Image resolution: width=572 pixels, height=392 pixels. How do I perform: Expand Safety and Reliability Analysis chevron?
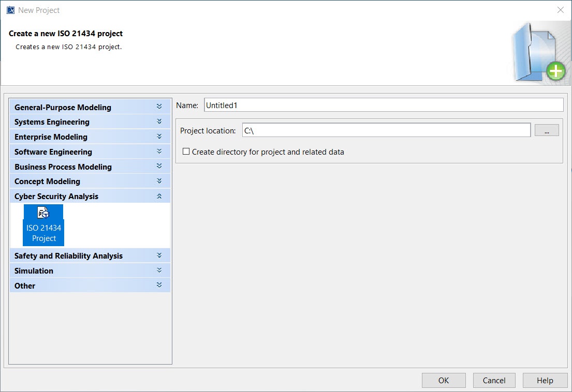click(x=159, y=256)
